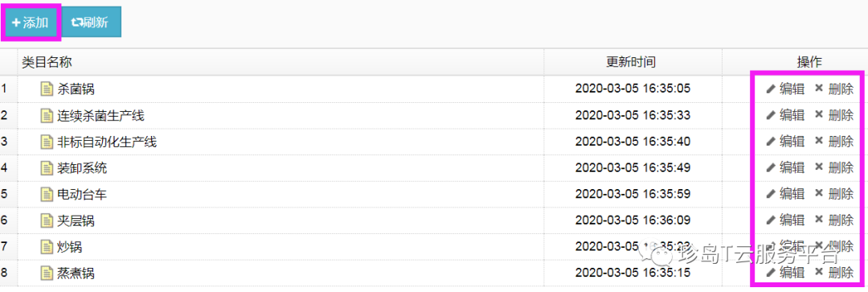Click edit pencil icon for 连续杀菌生产线
Viewport: 868px width, 292px height.
point(770,115)
